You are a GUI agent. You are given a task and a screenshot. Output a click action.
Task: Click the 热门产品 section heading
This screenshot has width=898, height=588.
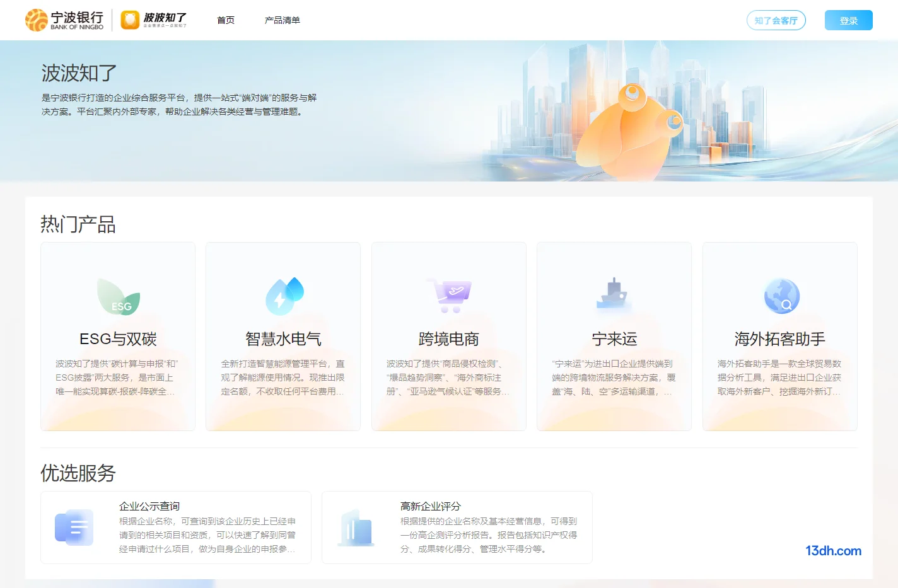click(78, 224)
